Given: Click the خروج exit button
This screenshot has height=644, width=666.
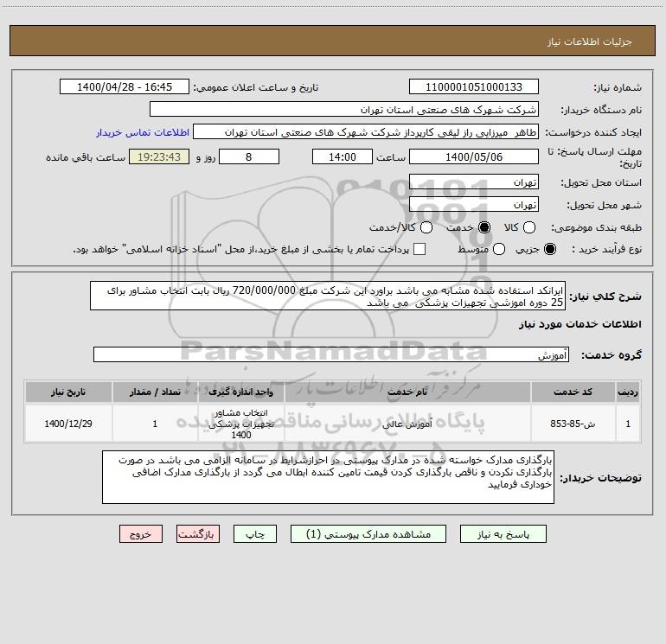Looking at the screenshot, I should coord(141,534).
